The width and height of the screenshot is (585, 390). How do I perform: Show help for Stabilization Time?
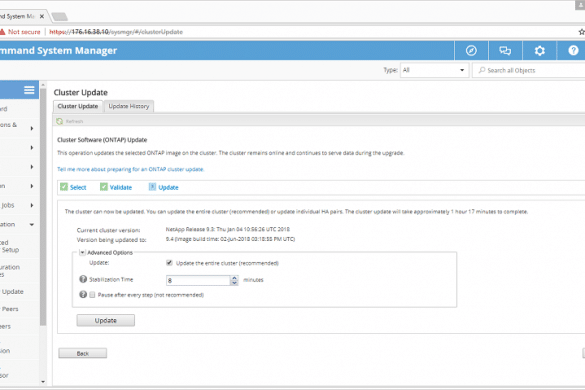83,279
